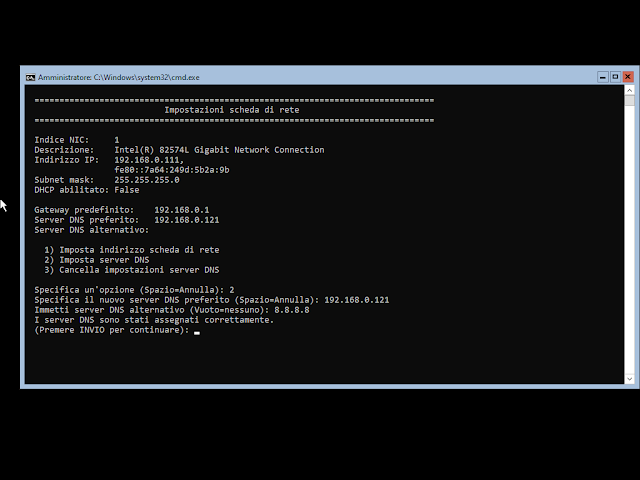640x480 pixels.
Task: Click 'Server DNS alternativo:' line
Action: [91, 230]
